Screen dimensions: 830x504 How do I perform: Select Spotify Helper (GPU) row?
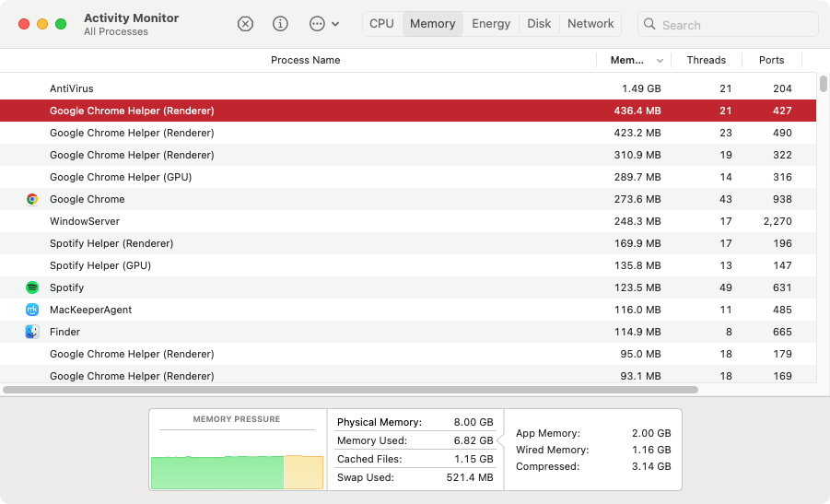point(407,265)
